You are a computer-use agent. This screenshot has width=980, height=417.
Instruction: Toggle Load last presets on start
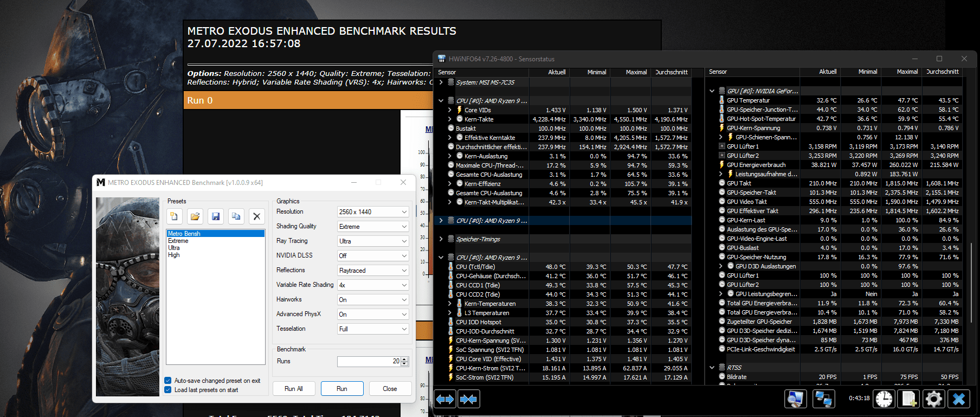click(168, 390)
